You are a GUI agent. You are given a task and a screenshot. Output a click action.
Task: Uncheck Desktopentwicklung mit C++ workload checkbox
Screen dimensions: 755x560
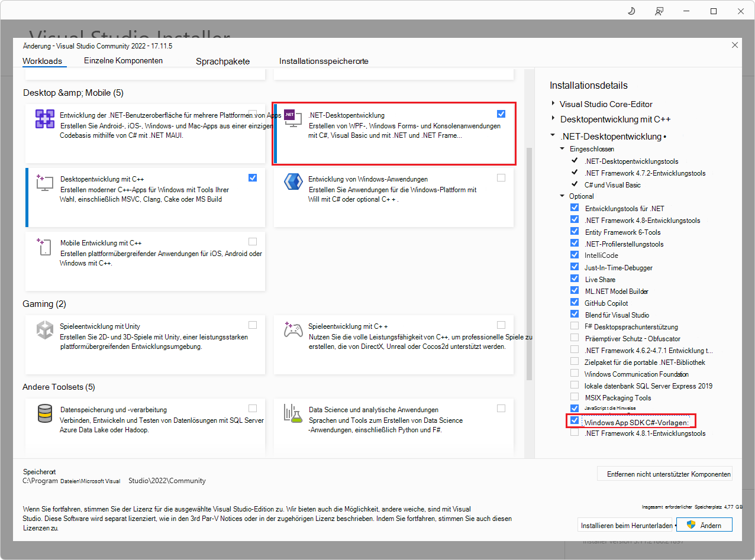click(x=253, y=177)
